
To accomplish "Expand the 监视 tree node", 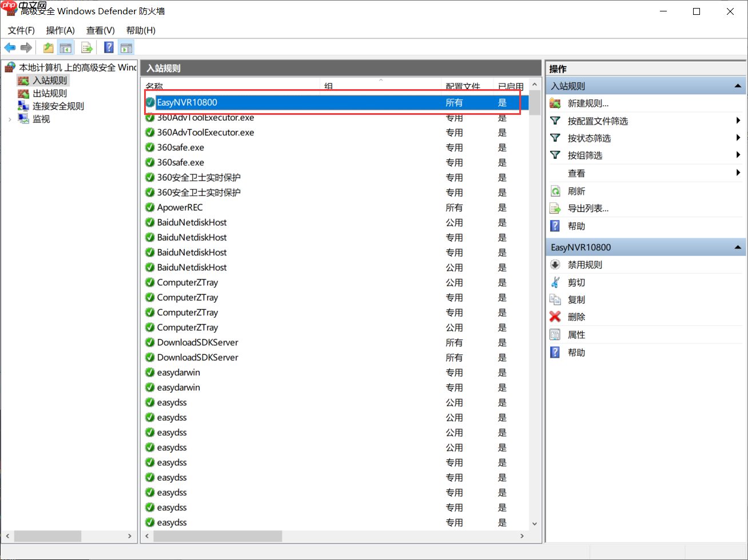I will tap(10, 119).
